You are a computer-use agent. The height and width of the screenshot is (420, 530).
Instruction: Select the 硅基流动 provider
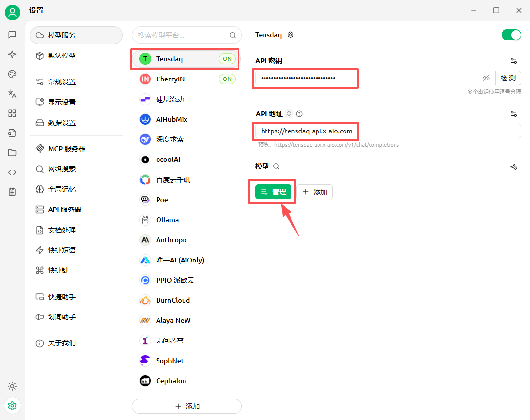tap(187, 99)
